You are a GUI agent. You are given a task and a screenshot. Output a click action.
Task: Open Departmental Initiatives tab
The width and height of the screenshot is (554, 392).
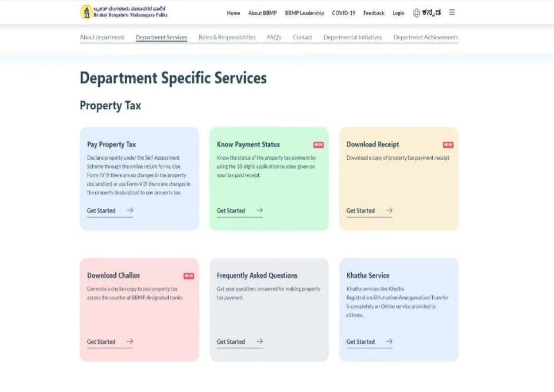click(x=352, y=38)
